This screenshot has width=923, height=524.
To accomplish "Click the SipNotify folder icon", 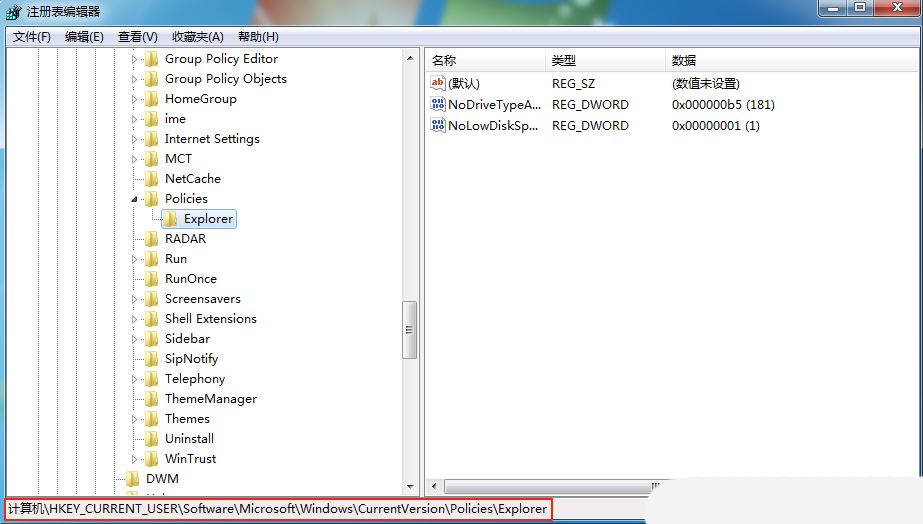I will [151, 359].
